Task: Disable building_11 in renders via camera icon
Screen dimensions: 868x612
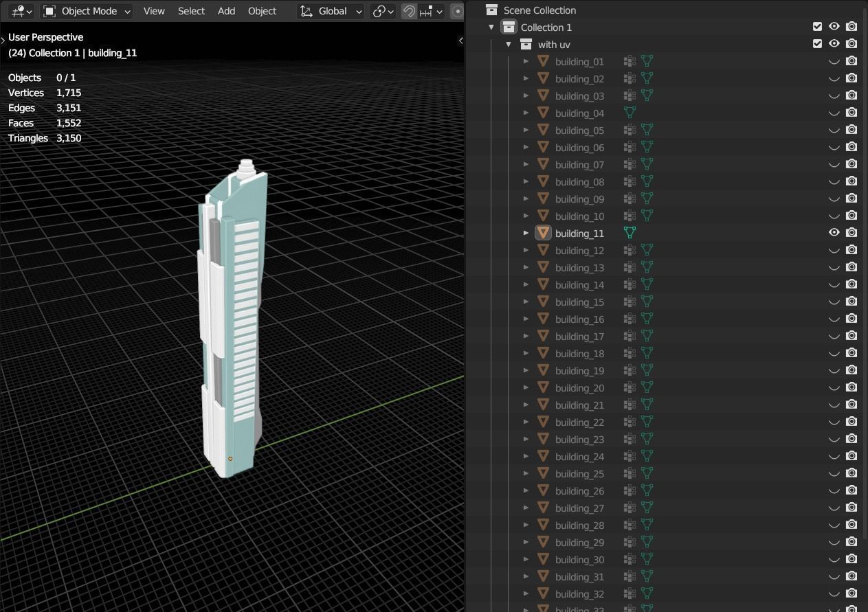Action: point(852,233)
